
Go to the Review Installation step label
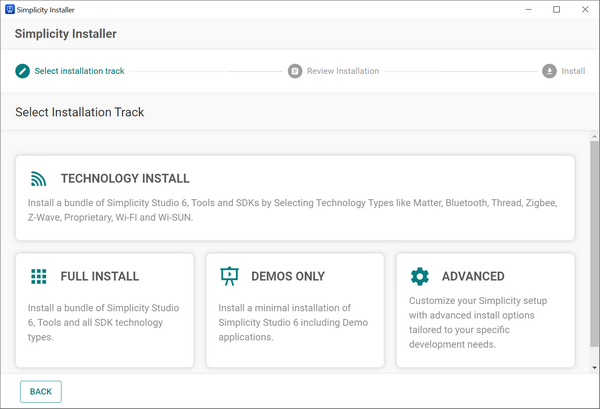(343, 71)
